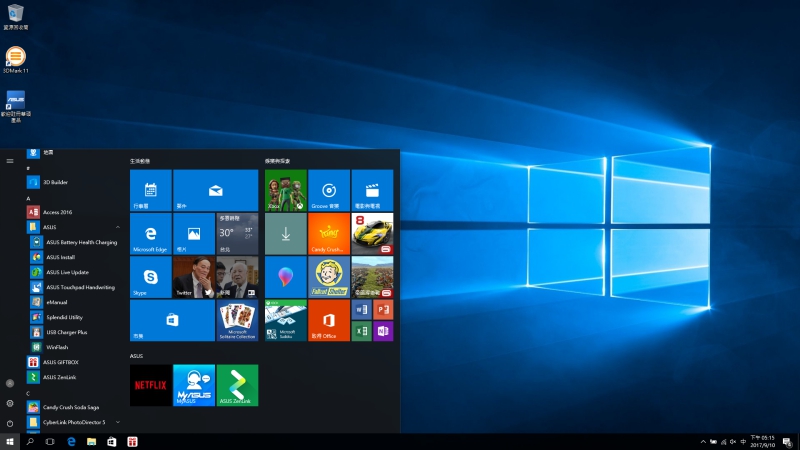Open the Get Office tile
This screenshot has width=800, height=450.
(x=329, y=320)
